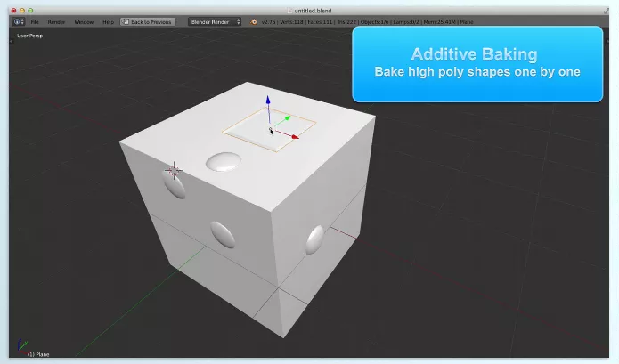Select the bump on the cube's top face

[224, 162]
